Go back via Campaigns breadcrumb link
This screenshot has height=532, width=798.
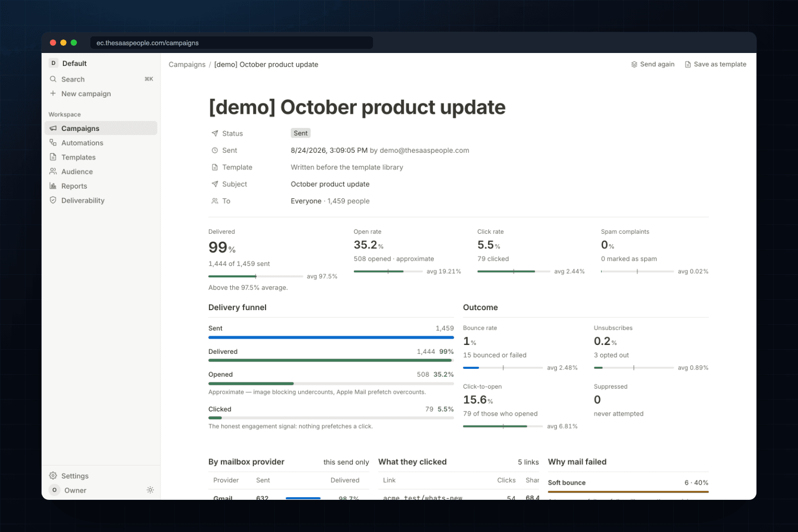pyautogui.click(x=187, y=64)
